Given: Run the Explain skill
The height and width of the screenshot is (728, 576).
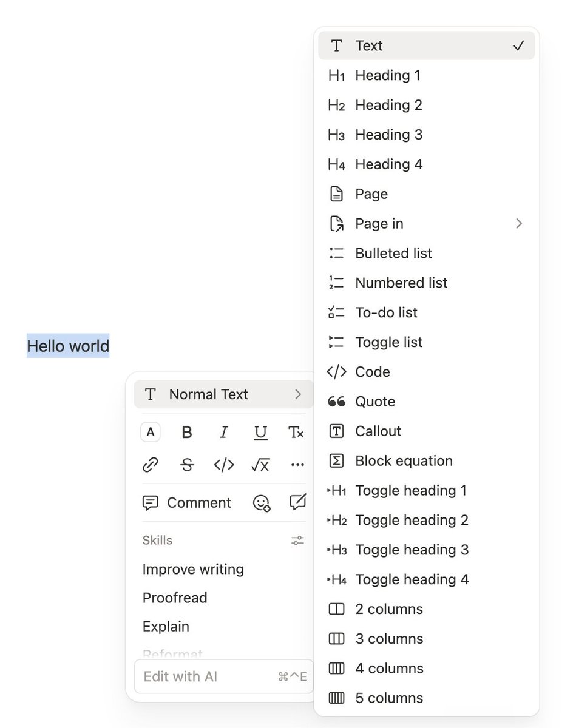Looking at the screenshot, I should click(166, 627).
